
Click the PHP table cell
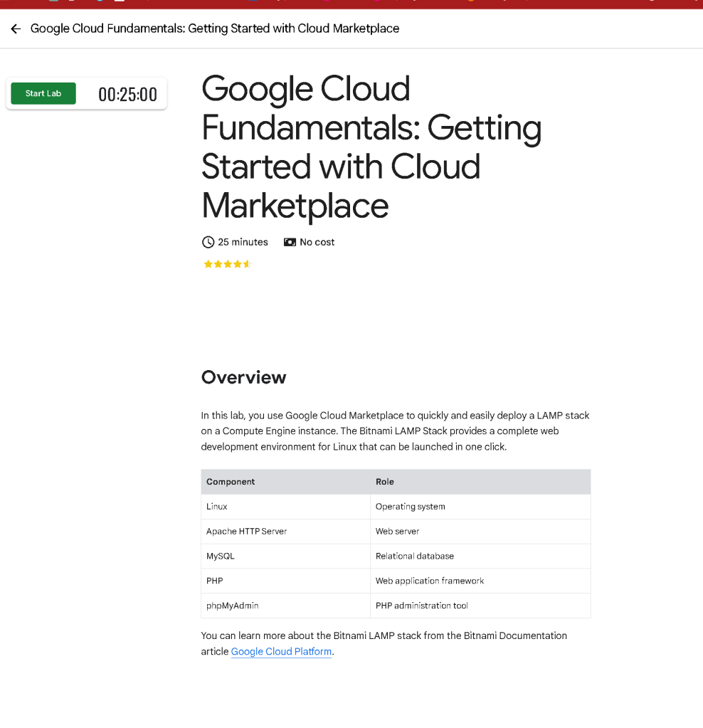tap(285, 581)
